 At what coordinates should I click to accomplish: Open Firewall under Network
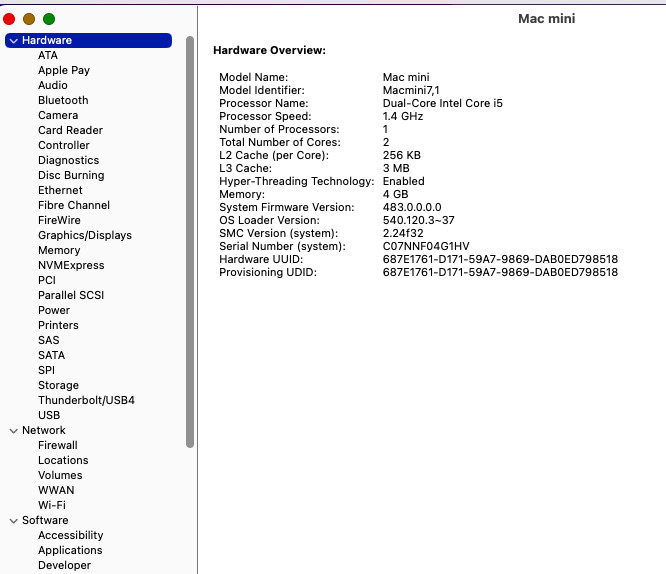click(x=58, y=445)
